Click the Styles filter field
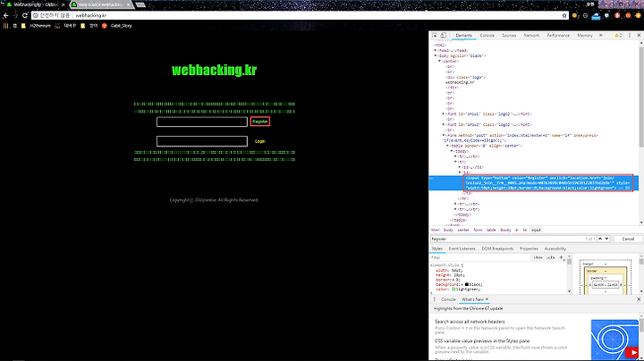The height and width of the screenshot is (361, 644). click(x=480, y=257)
